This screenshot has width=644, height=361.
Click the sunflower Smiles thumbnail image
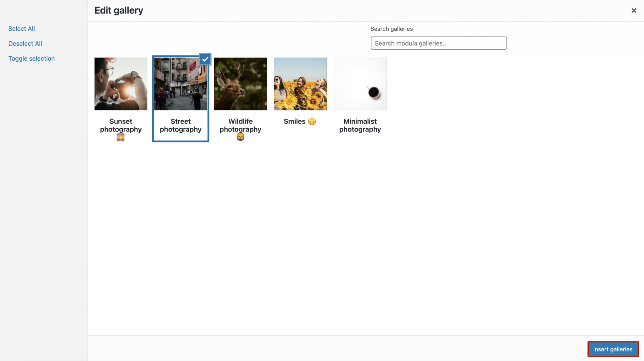(x=300, y=84)
